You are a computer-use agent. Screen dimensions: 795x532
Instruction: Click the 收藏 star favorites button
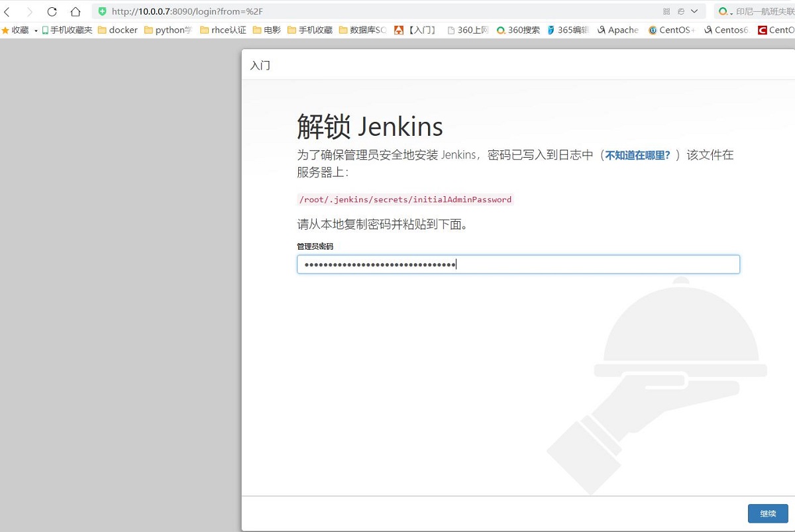tap(15, 30)
